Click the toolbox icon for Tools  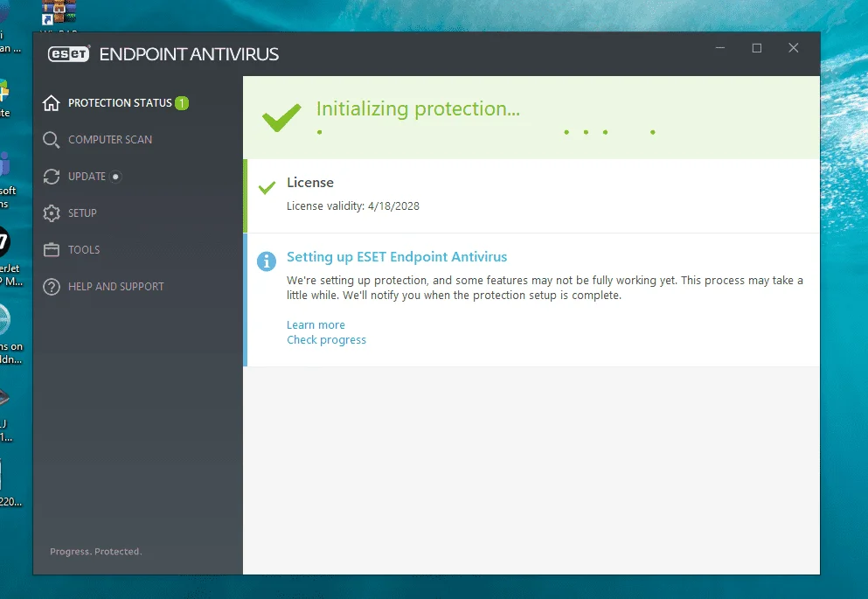(x=52, y=250)
